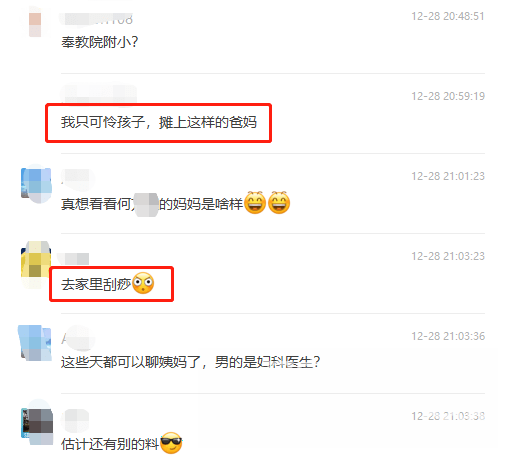Screen dimensions: 516x466
Task: Click the pixelated avatar of the first commenter
Action: tap(35, 24)
